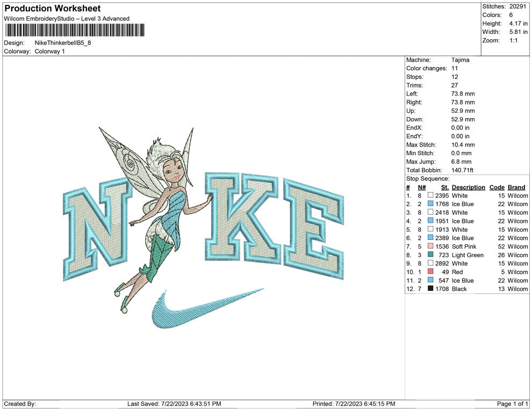The image size is (532, 409).
Task: Click the Ice Blue swatch beside 547
Action: point(430,280)
